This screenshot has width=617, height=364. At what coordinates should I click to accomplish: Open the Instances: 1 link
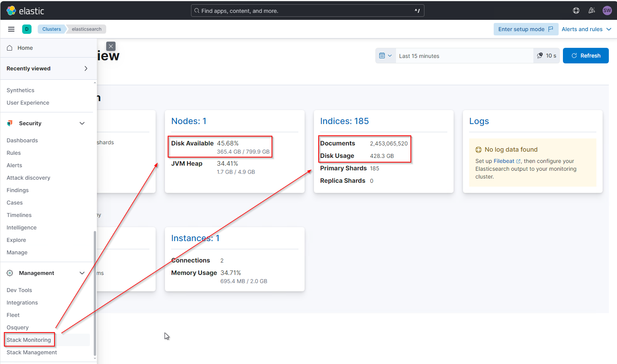(x=195, y=238)
